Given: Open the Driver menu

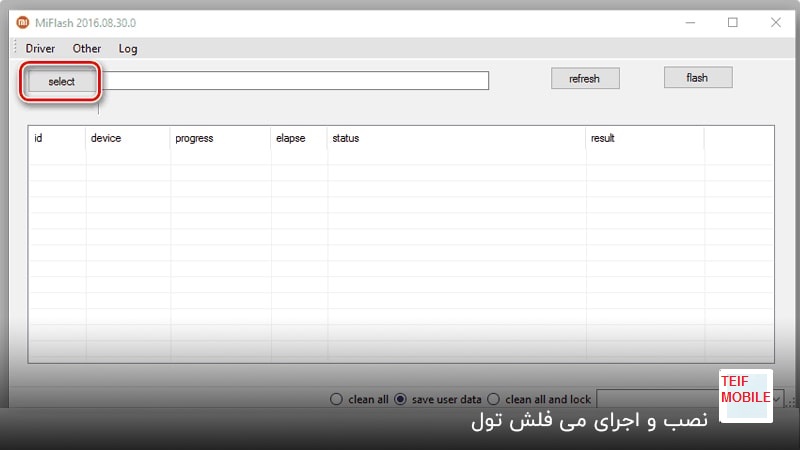Looking at the screenshot, I should pyautogui.click(x=40, y=48).
